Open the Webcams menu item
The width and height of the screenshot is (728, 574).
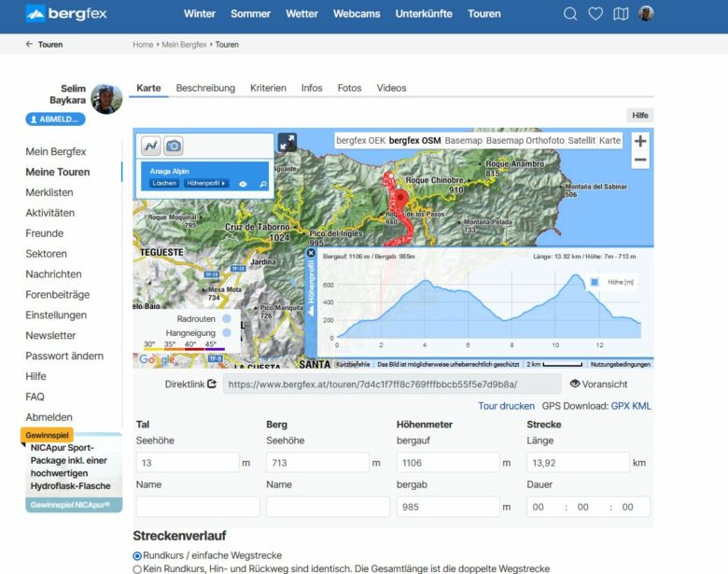(x=356, y=14)
